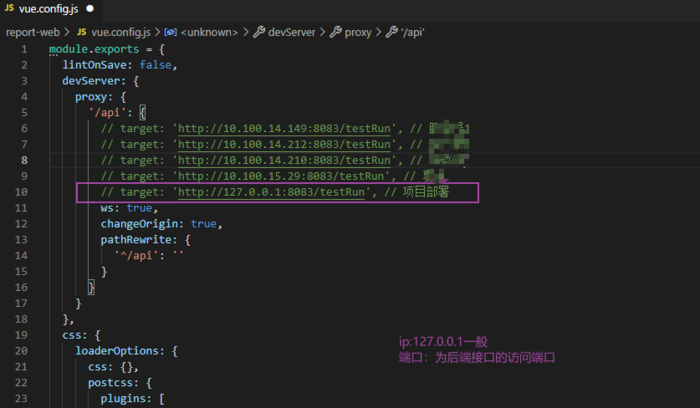The width and height of the screenshot is (700, 408).
Task: Click the unsaved dot on vue.config.js tab
Action: pos(90,9)
